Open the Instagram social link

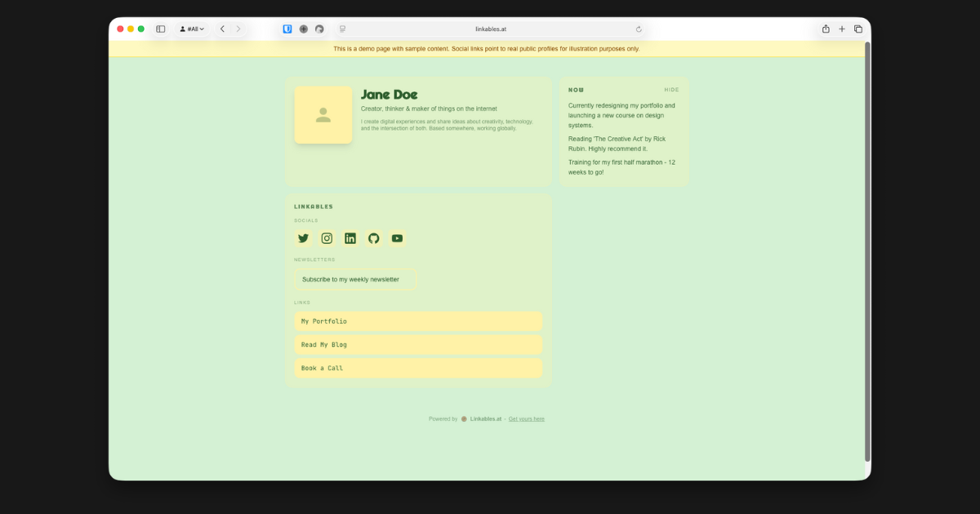(x=327, y=238)
